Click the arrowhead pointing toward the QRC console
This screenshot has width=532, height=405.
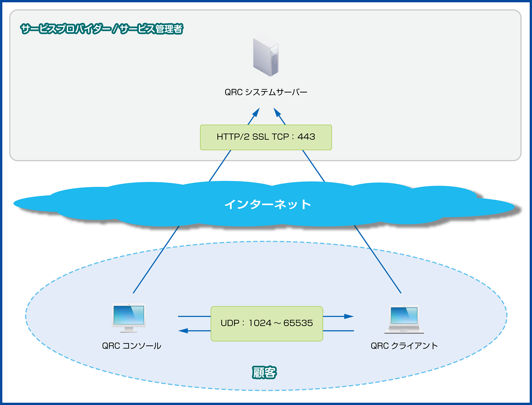click(183, 331)
